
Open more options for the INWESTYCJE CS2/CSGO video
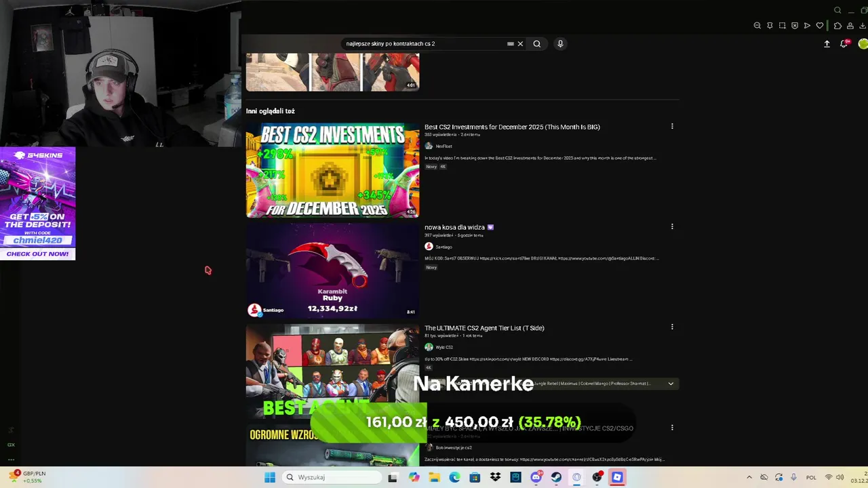tap(672, 427)
